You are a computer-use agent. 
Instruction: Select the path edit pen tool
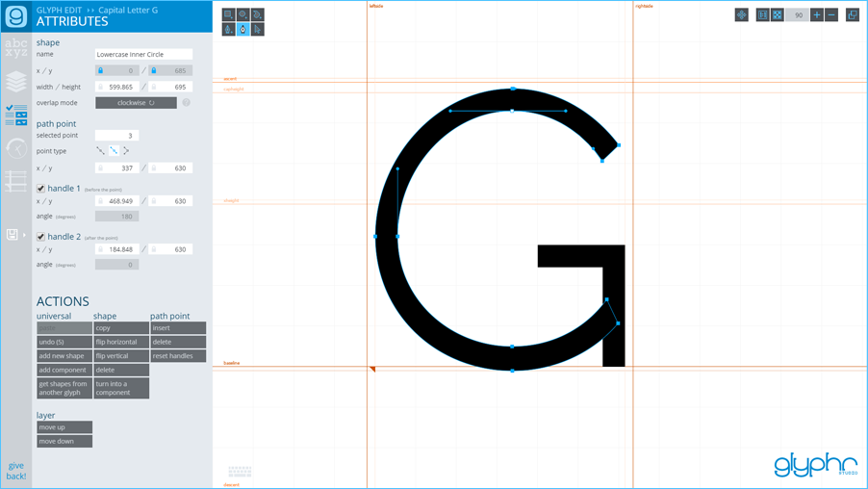pyautogui.click(x=243, y=29)
